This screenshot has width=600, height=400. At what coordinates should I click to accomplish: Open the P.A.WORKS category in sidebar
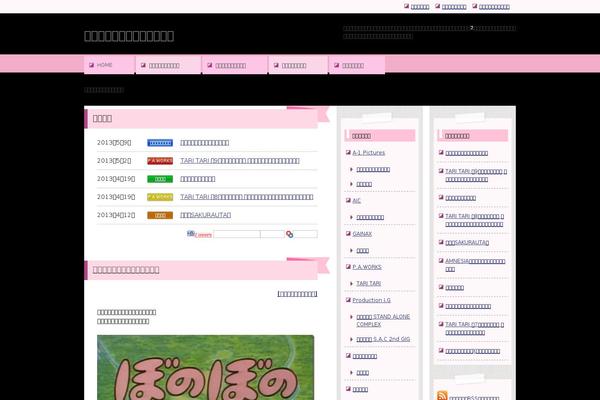pos(367,267)
